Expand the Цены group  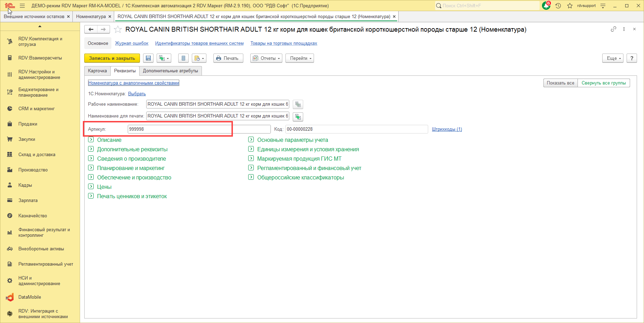click(x=100, y=187)
